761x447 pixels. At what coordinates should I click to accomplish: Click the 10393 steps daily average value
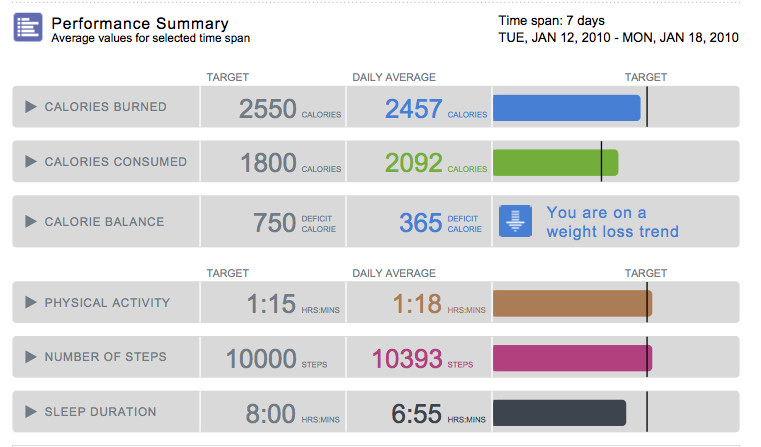(407, 358)
